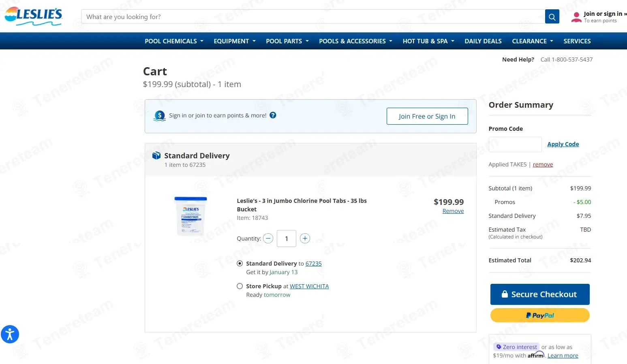Click the Secure Checkout button

(539, 294)
